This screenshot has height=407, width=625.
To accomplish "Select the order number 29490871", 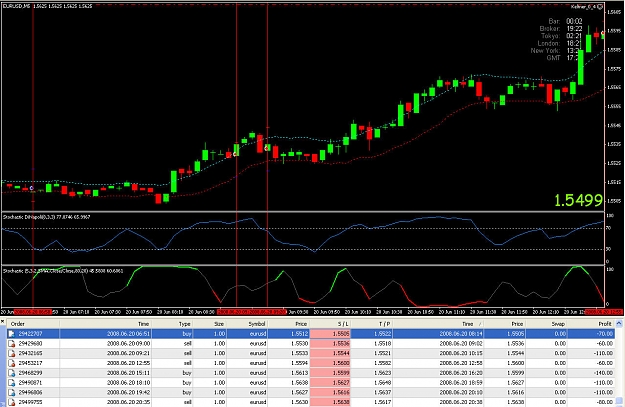I will (30, 383).
